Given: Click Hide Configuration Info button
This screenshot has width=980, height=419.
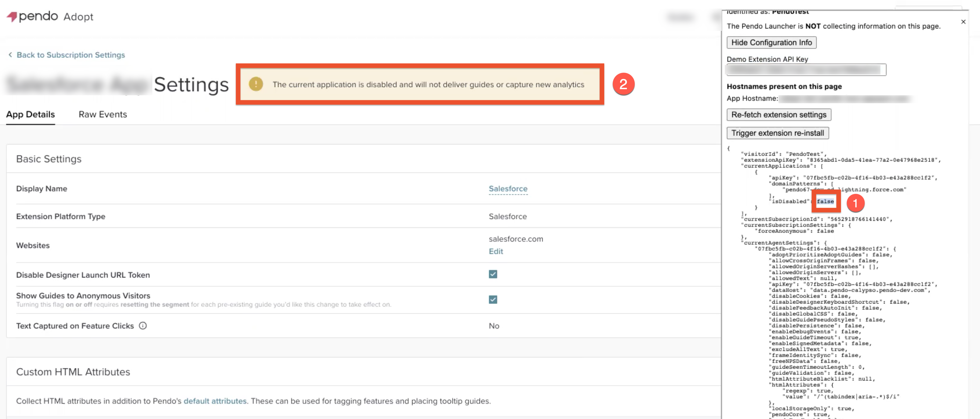Looking at the screenshot, I should pyautogui.click(x=771, y=43).
